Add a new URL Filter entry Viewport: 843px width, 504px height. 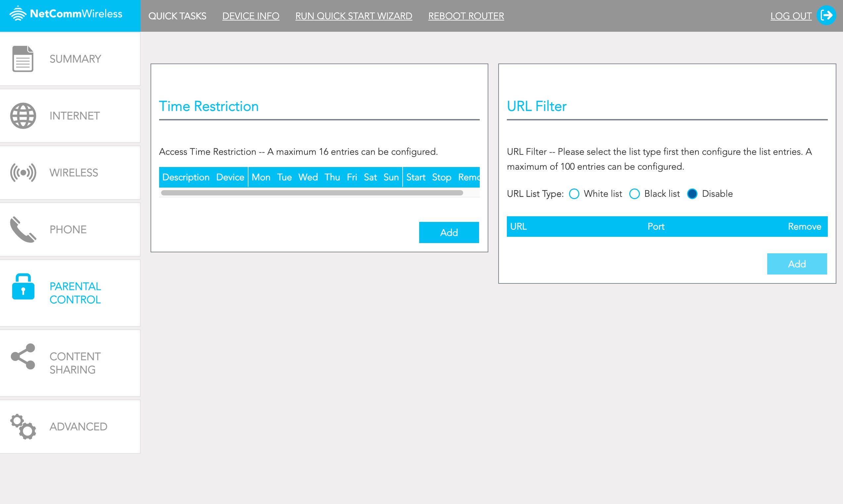797,264
